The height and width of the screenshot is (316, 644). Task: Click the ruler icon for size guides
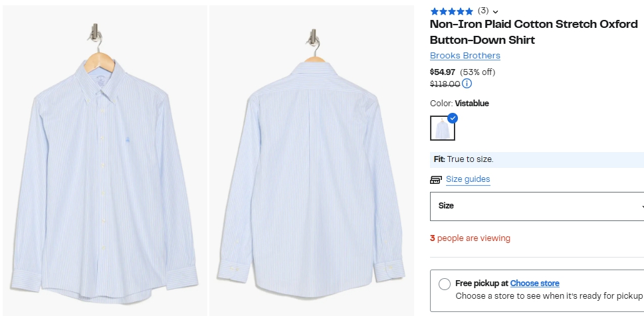click(x=436, y=179)
